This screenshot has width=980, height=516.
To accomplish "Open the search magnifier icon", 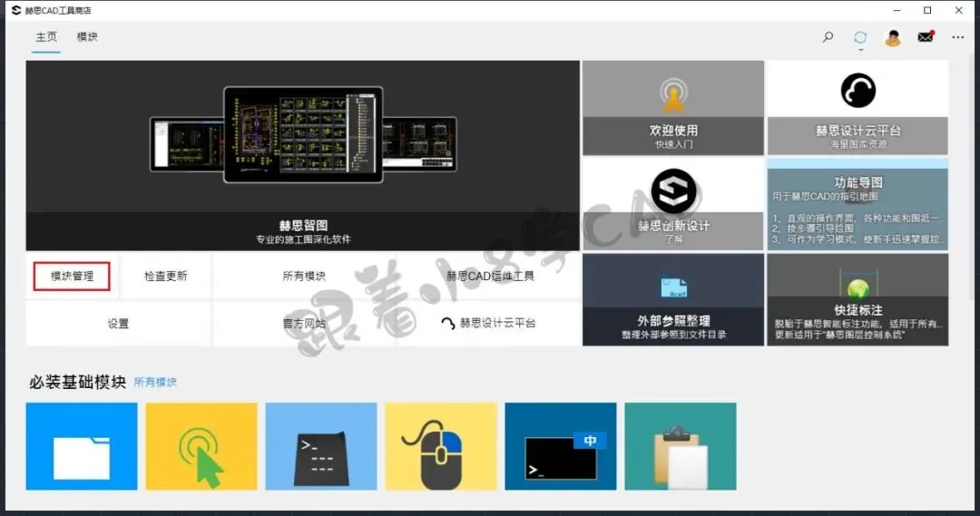I will click(828, 37).
